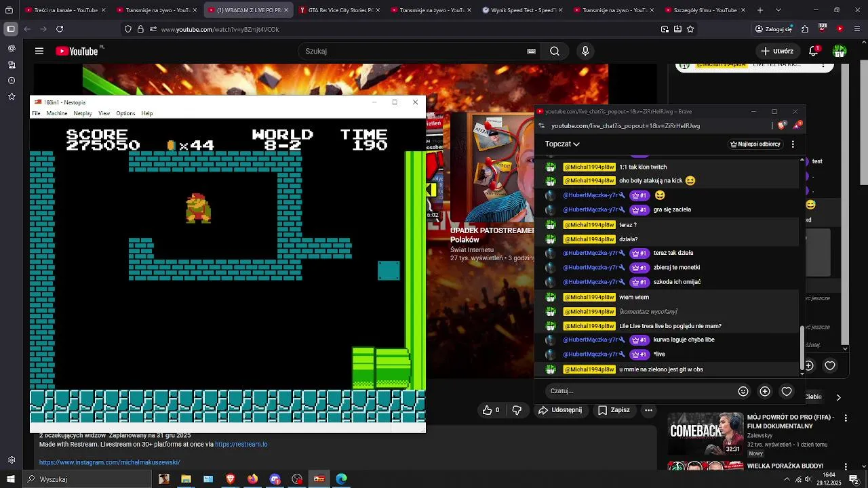Open Brave sidebar history icon
The width and height of the screenshot is (868, 488).
coord(12,81)
